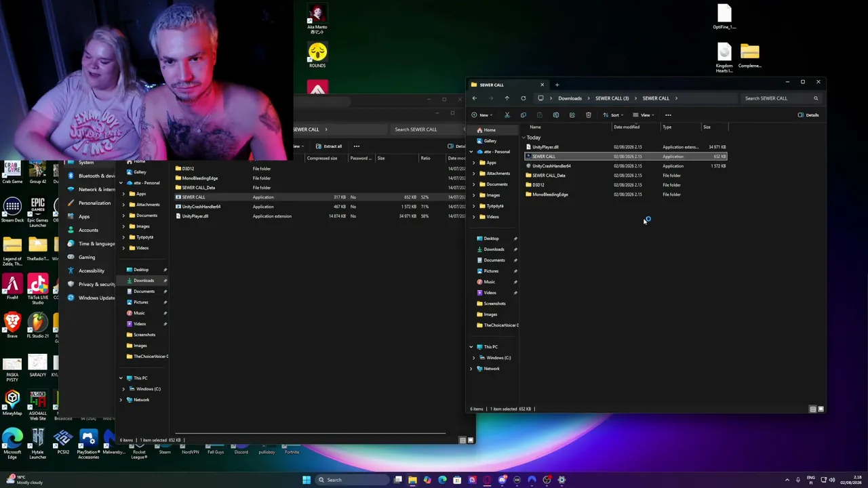
Task: Open the Sort dropdown
Action: (x=613, y=115)
